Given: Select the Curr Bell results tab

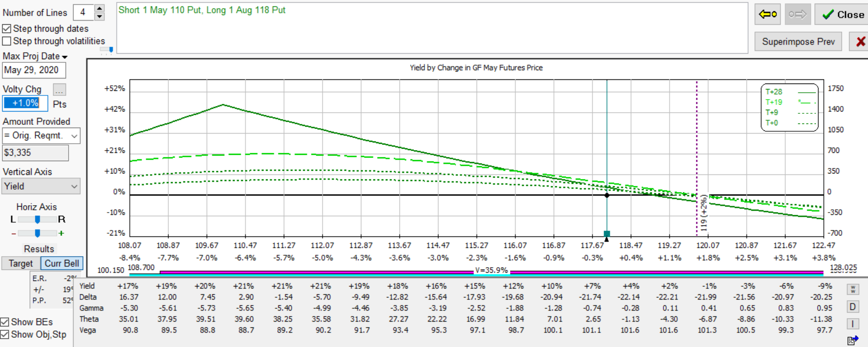Looking at the screenshot, I should (x=62, y=263).
